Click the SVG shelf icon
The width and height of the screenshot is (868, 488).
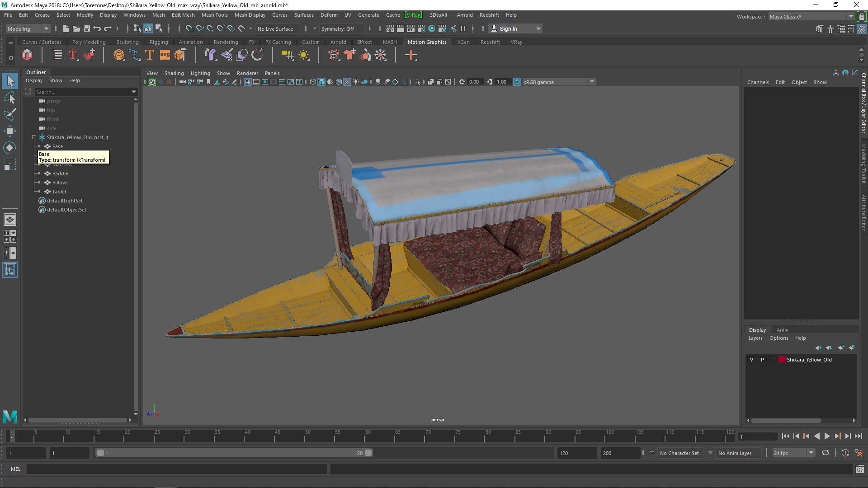165,55
